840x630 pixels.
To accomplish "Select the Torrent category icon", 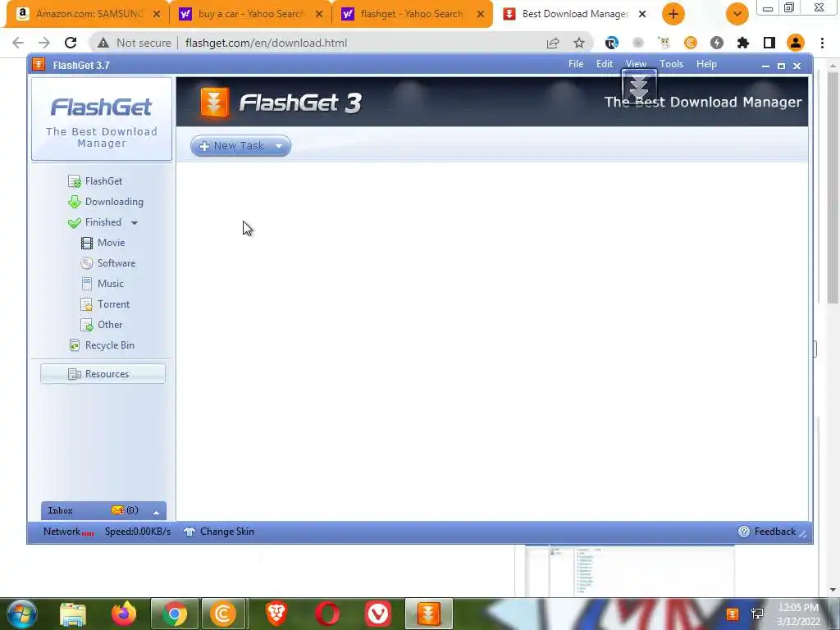I will [87, 304].
